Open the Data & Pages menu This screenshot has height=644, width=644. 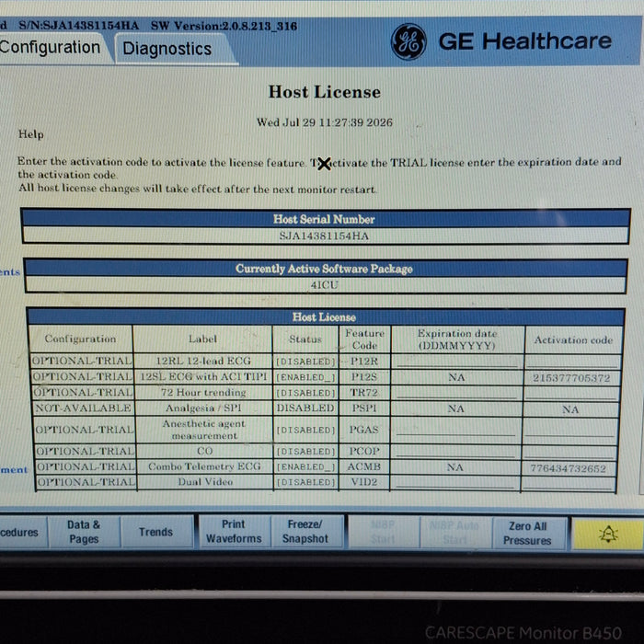pyautogui.click(x=84, y=532)
